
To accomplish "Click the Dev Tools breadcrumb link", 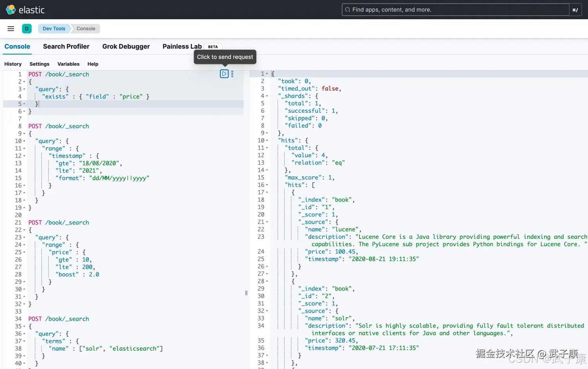I will click(x=54, y=29).
